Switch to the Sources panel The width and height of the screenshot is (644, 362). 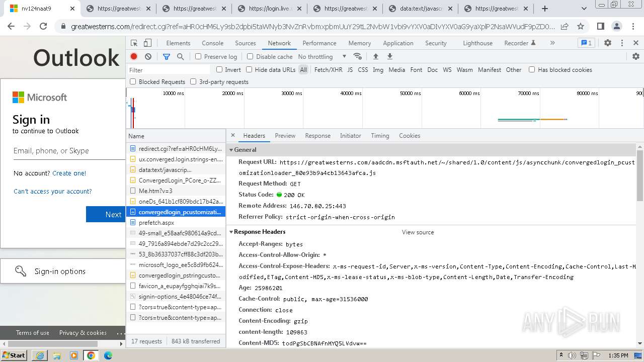pos(246,43)
